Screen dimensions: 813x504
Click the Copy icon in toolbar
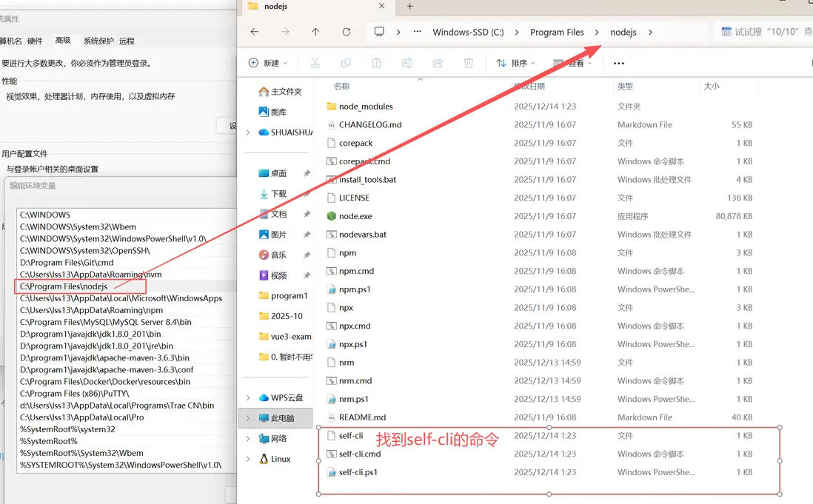click(x=346, y=63)
